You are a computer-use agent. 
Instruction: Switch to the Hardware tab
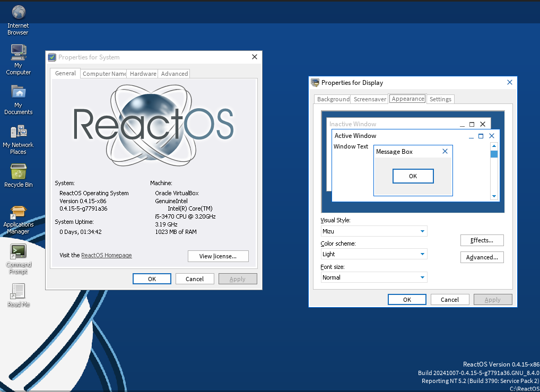click(143, 74)
